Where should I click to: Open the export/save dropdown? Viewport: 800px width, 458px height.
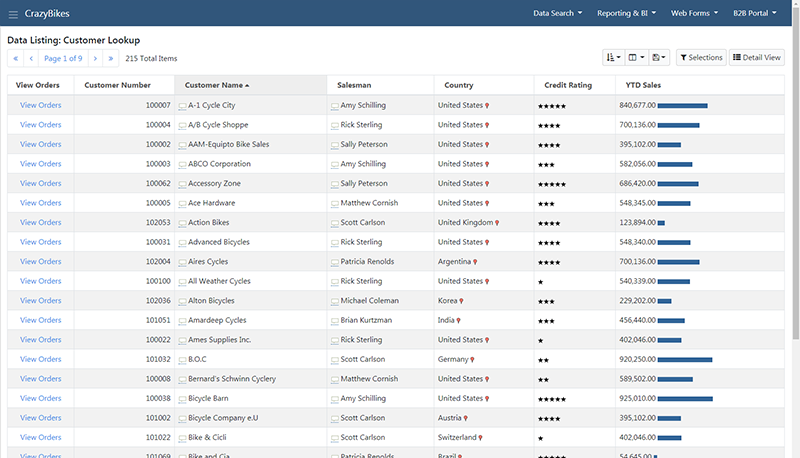pyautogui.click(x=659, y=58)
